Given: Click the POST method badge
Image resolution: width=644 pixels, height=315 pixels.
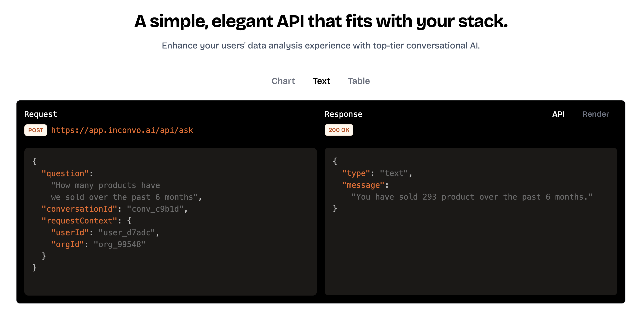Looking at the screenshot, I should coord(35,130).
